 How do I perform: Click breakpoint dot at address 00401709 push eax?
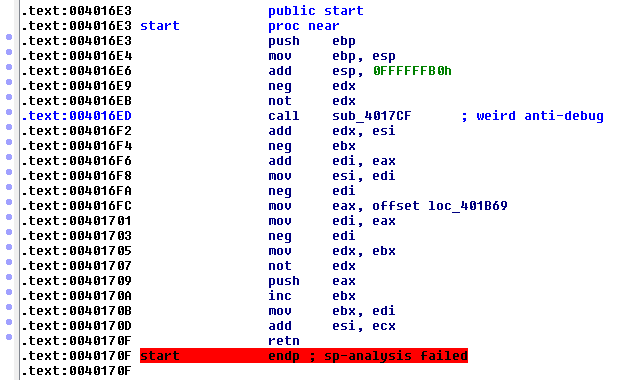(9, 277)
